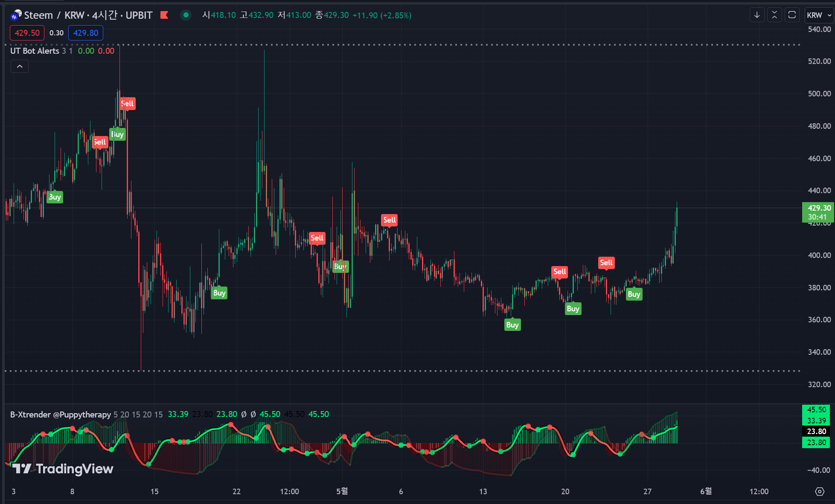Select the UT Bot Alerts indicator label

(x=35, y=51)
